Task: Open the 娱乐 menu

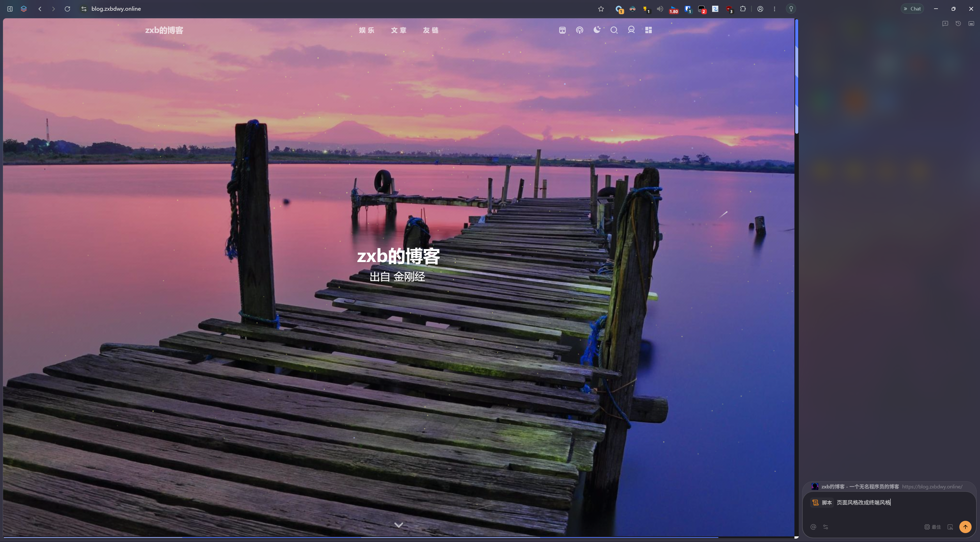Action: [367, 30]
